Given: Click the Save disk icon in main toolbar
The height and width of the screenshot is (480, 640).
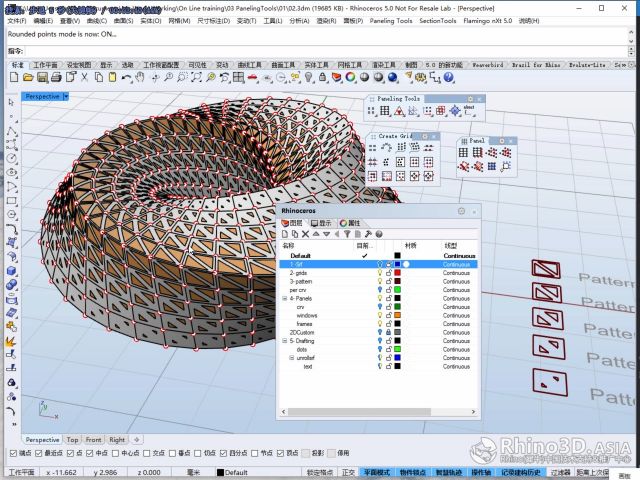Looking at the screenshot, I should pyautogui.click(x=42, y=77).
